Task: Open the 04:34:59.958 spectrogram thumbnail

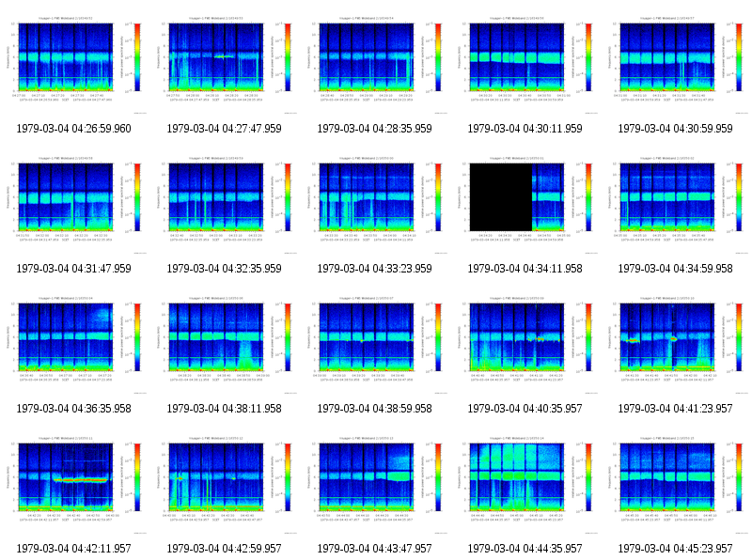Action: click(675, 205)
